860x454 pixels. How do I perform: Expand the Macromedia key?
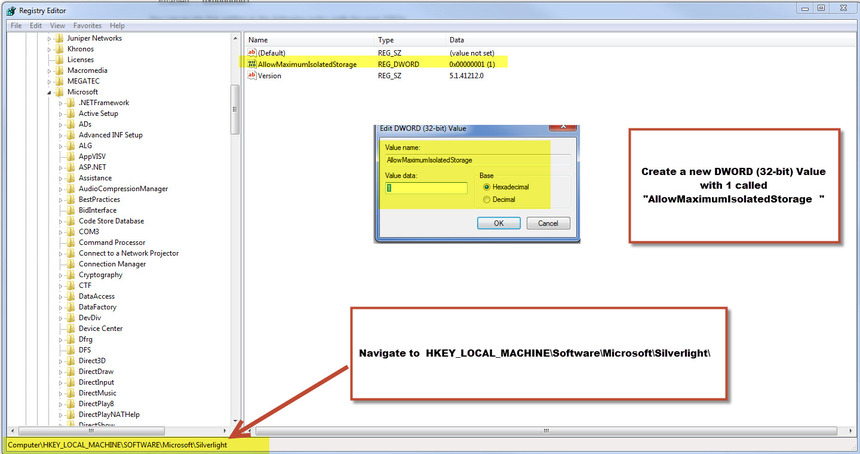[49, 71]
